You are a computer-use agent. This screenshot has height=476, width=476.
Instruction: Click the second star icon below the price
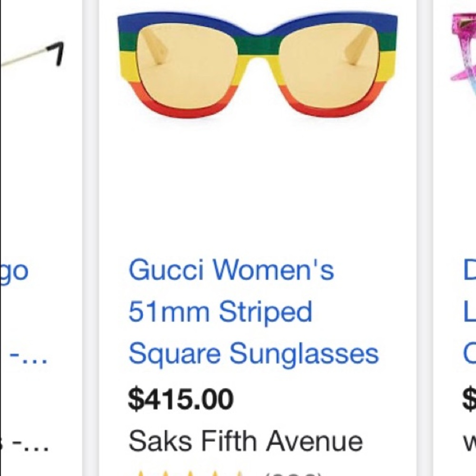click(164, 472)
